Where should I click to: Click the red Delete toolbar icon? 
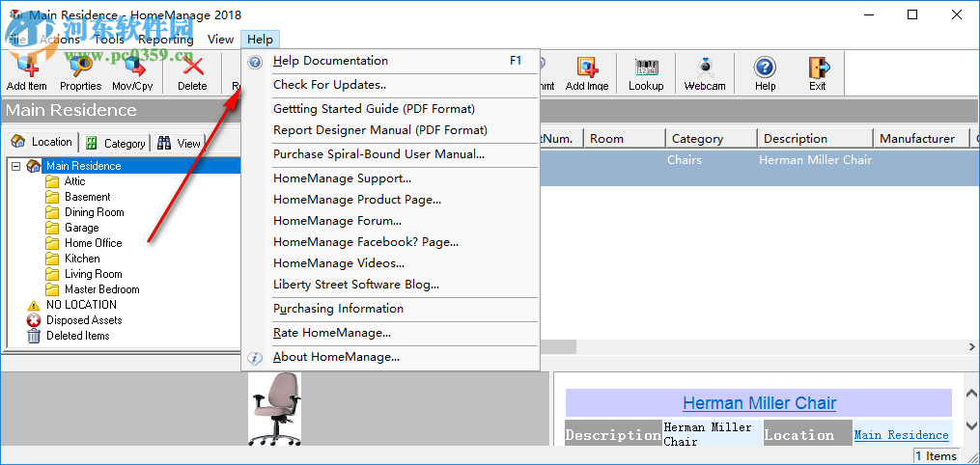tap(192, 73)
